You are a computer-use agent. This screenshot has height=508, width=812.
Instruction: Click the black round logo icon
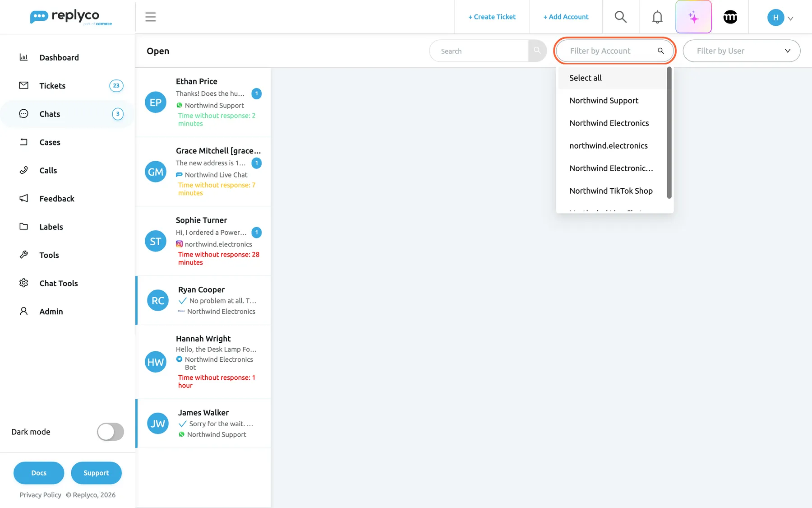[730, 17]
